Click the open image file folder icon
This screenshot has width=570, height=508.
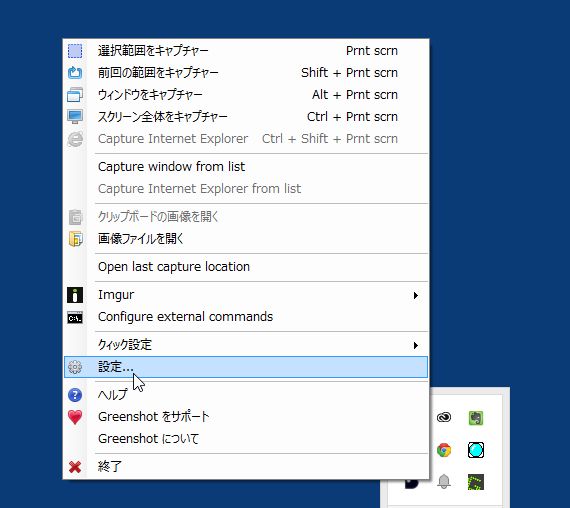tap(75, 239)
